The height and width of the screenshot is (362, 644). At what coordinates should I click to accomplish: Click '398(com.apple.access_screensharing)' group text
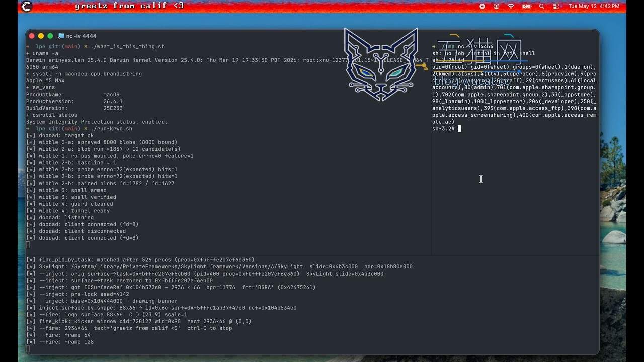point(514,112)
